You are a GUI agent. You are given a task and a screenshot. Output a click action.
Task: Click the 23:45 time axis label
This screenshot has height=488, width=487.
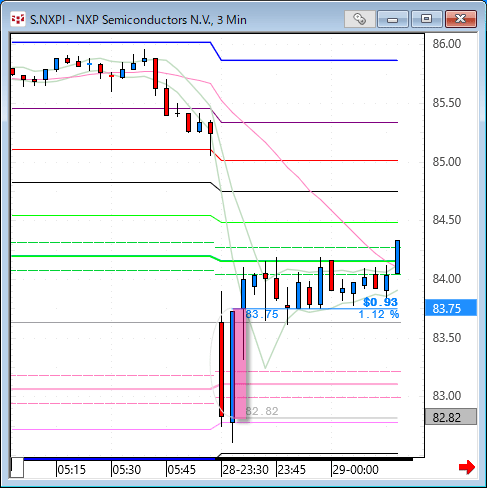coord(292,470)
